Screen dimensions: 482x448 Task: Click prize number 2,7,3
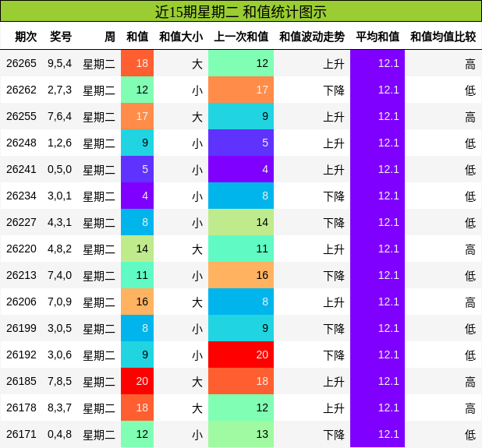tap(59, 90)
